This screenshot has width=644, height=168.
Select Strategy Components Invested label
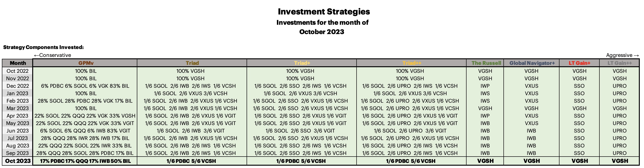pos(43,47)
